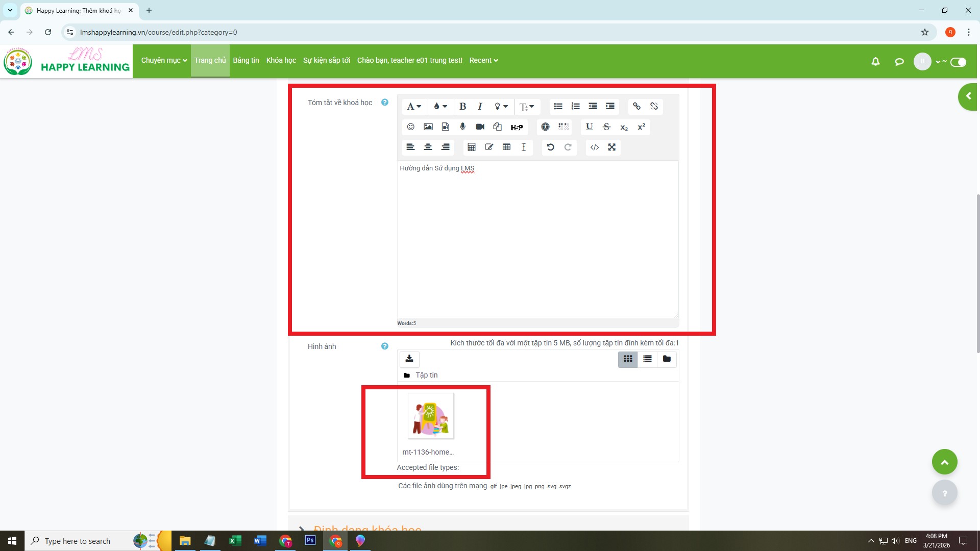The height and width of the screenshot is (551, 980).
Task: Click the Italic formatting icon
Action: pyautogui.click(x=480, y=106)
